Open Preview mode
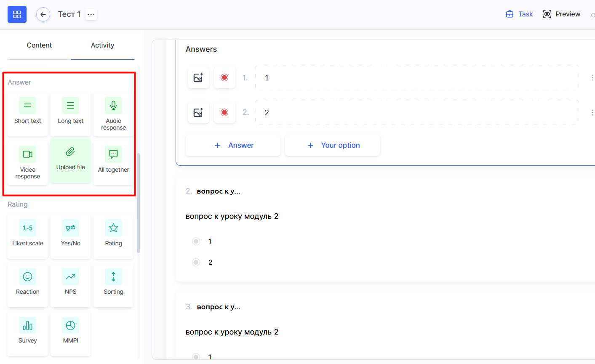Image resolution: width=595 pixels, height=364 pixels. coord(561,14)
